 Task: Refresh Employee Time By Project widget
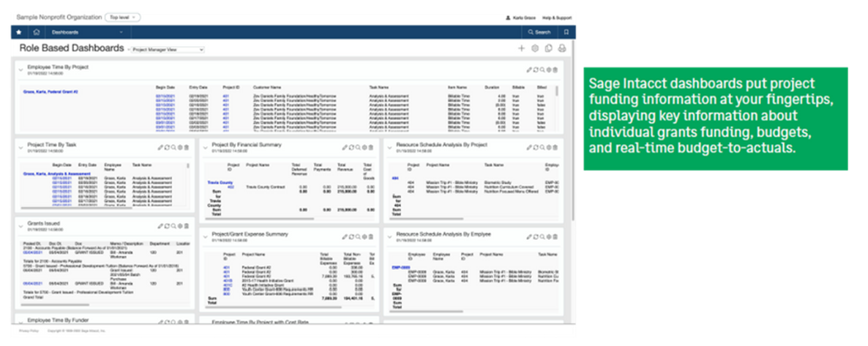pos(536,69)
